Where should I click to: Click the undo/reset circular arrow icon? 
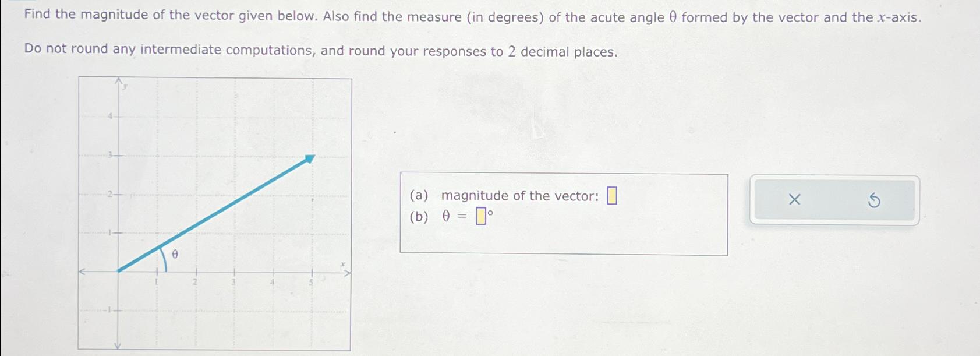pyautogui.click(x=873, y=200)
